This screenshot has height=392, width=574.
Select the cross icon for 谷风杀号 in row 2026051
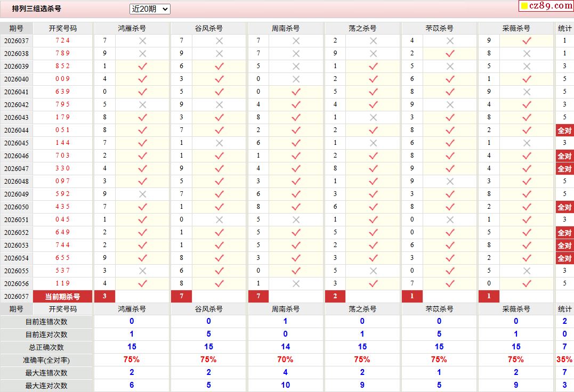pos(219,219)
